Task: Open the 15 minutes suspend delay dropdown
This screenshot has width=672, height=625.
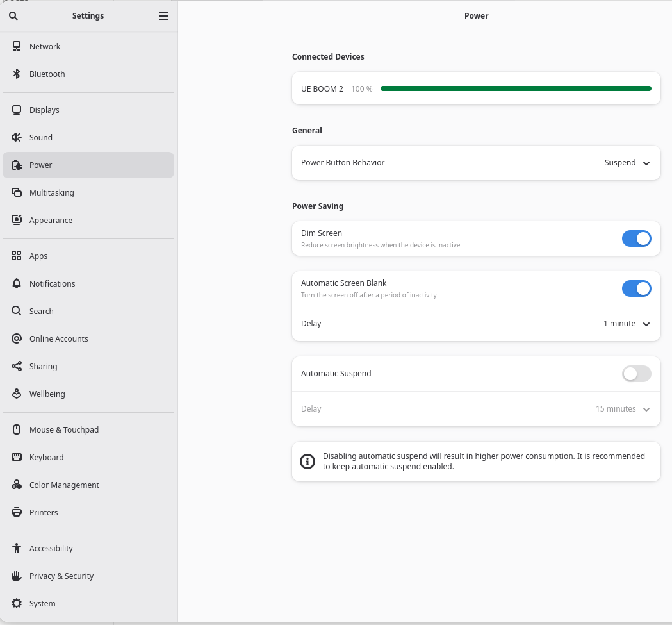Action: [623, 409]
